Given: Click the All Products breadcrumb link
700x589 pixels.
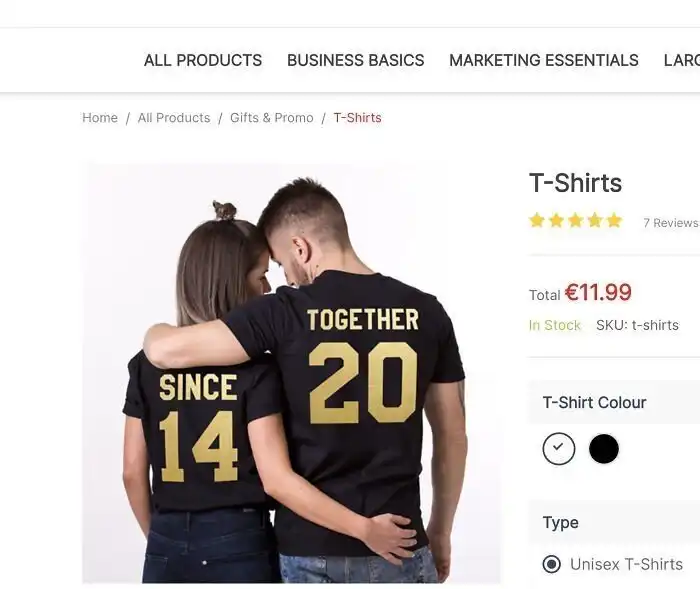Looking at the screenshot, I should click(174, 118).
